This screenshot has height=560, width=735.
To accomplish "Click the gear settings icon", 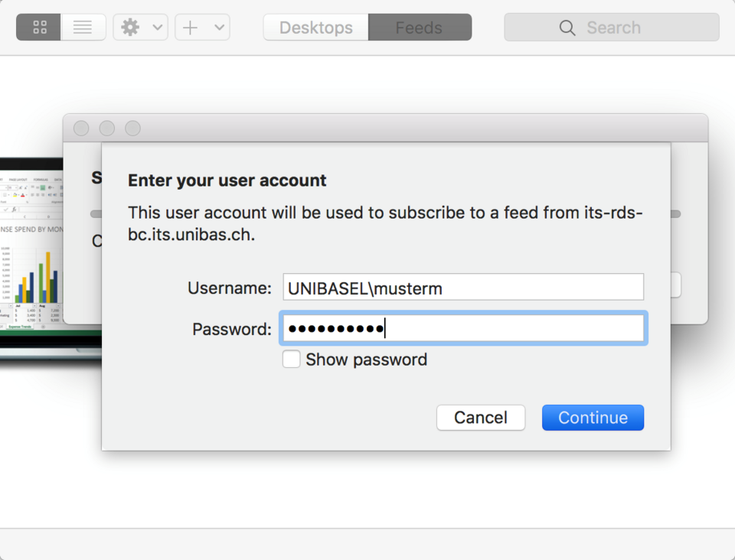I will [131, 28].
